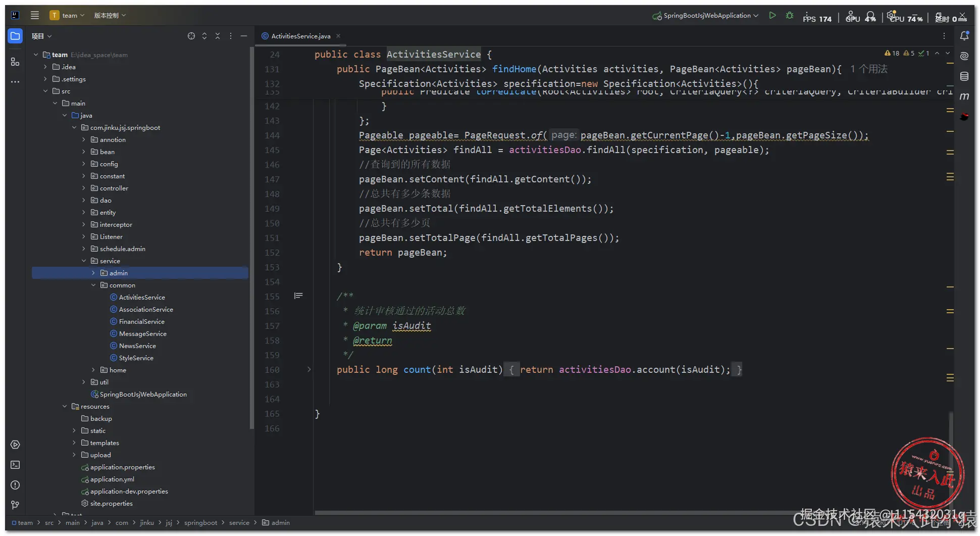980x536 pixels.
Task: Collapse all items in project tree
Action: click(218, 36)
